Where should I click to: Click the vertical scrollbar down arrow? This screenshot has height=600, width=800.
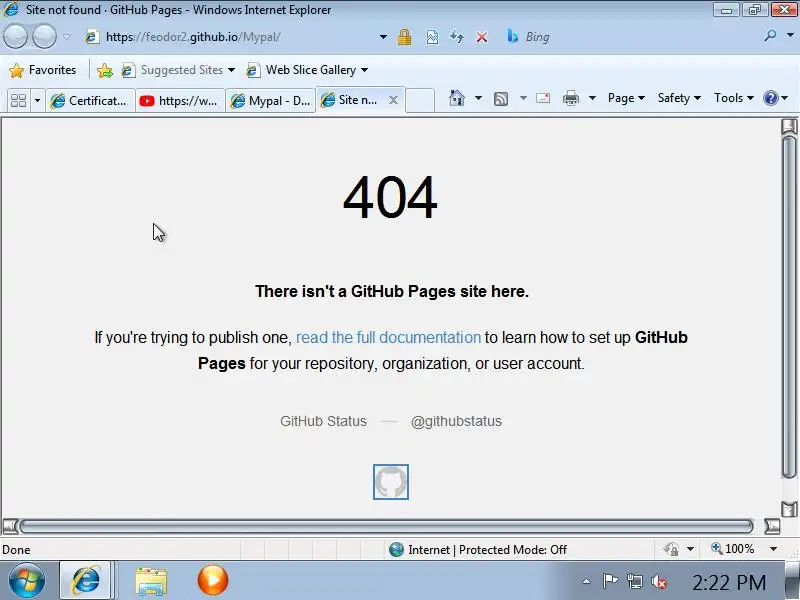click(x=789, y=509)
